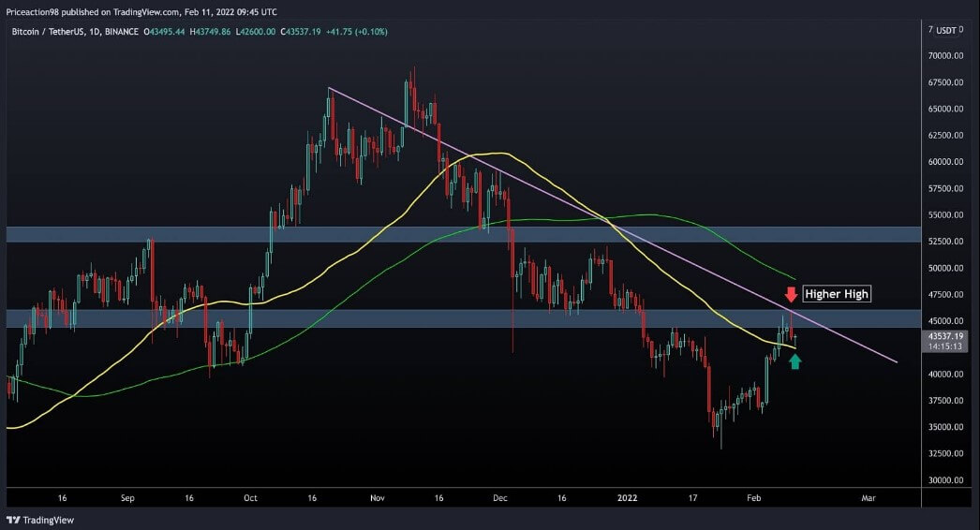Click the upper blue resistance zone near 52500
This screenshot has width=980, height=530.
pyautogui.click(x=463, y=234)
